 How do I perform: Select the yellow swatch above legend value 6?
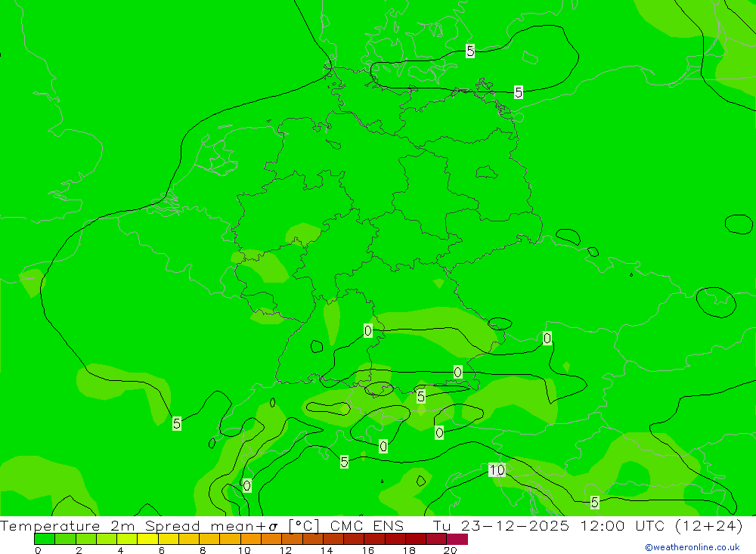(x=169, y=539)
